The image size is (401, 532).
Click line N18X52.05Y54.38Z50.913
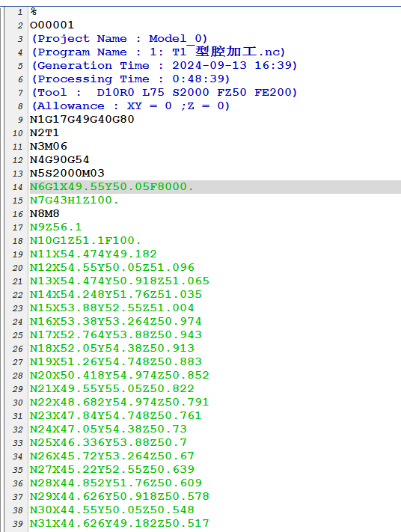point(112,348)
